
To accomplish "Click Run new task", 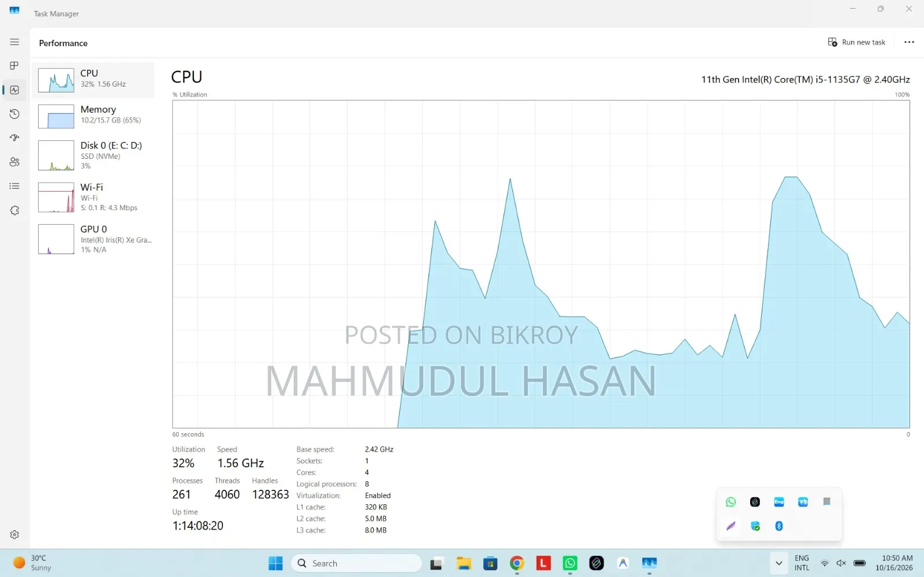I will pyautogui.click(x=856, y=42).
